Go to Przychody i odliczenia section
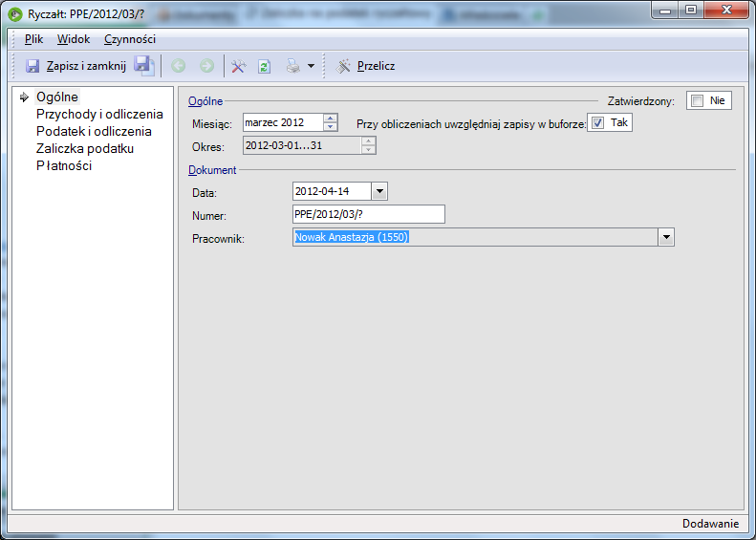 coord(99,115)
